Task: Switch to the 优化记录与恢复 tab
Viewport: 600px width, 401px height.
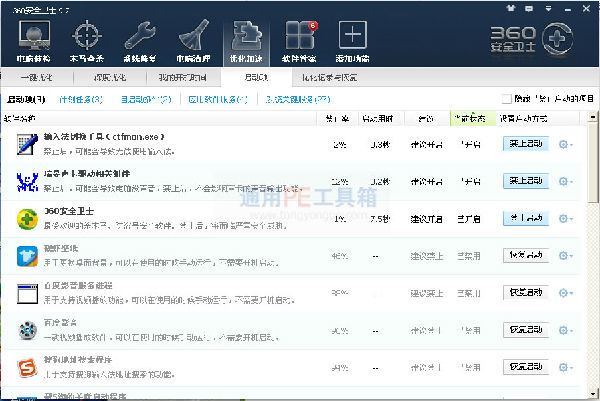Action: (329, 78)
